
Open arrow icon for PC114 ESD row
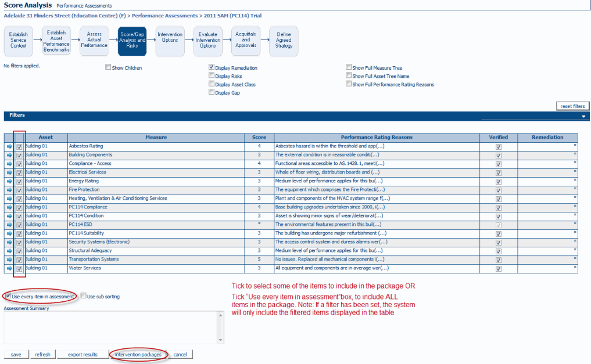(9, 225)
